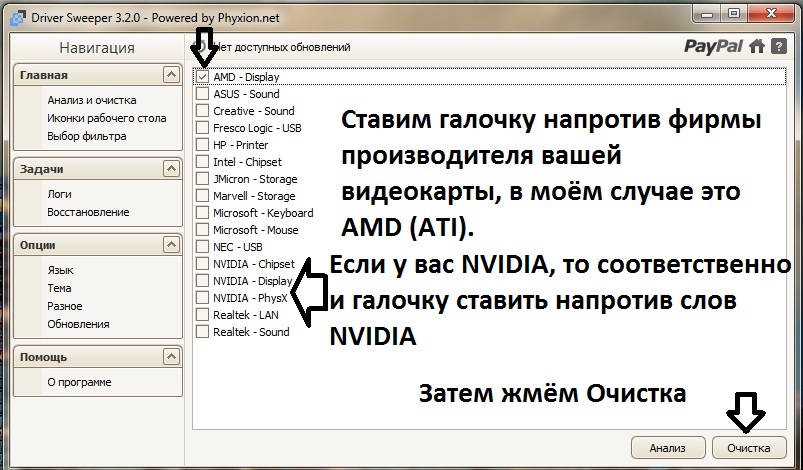Screen dimensions: 803x470
Task: Click the Главная section header text
Action: (44, 75)
